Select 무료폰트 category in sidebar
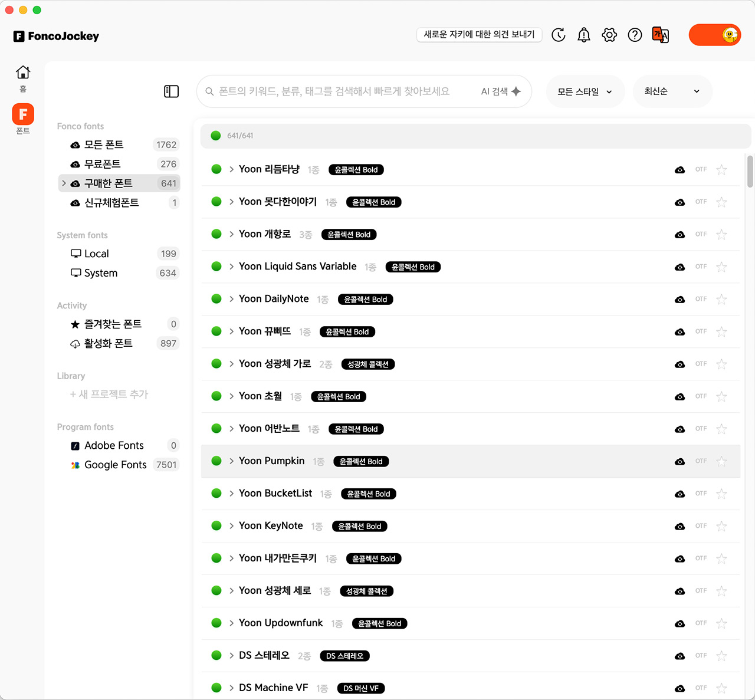Viewport: 755px width, 700px height. click(x=102, y=164)
